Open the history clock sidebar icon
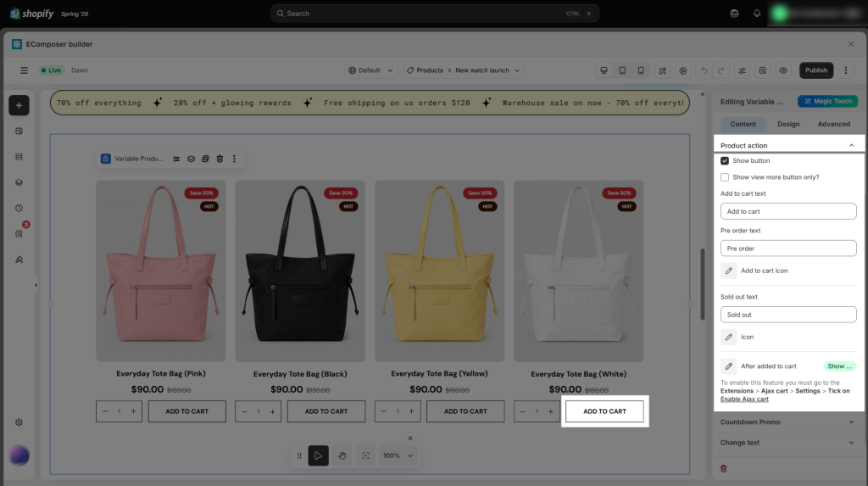 [x=19, y=209]
